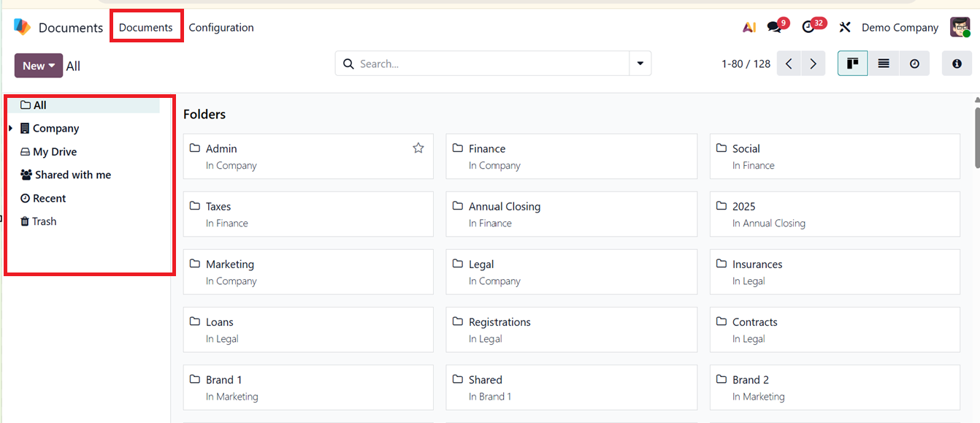Open the conversations messages icon
This screenshot has width=980, height=423.
[x=774, y=28]
